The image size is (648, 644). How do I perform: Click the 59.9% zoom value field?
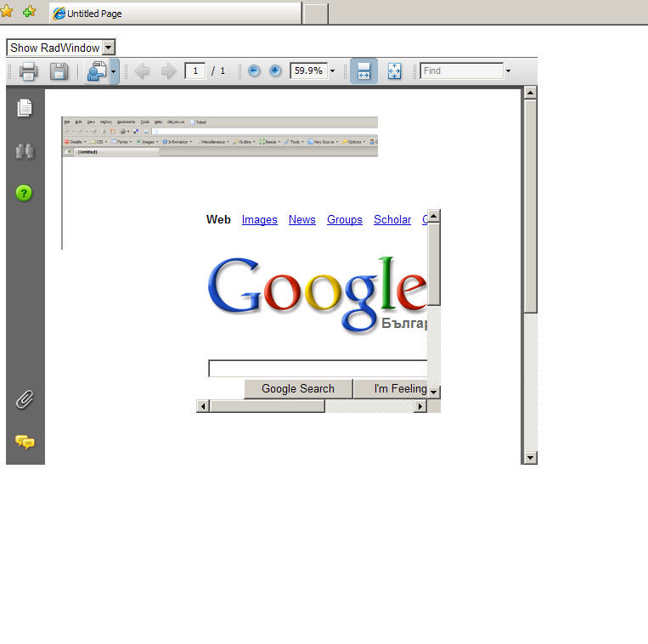pos(308,71)
